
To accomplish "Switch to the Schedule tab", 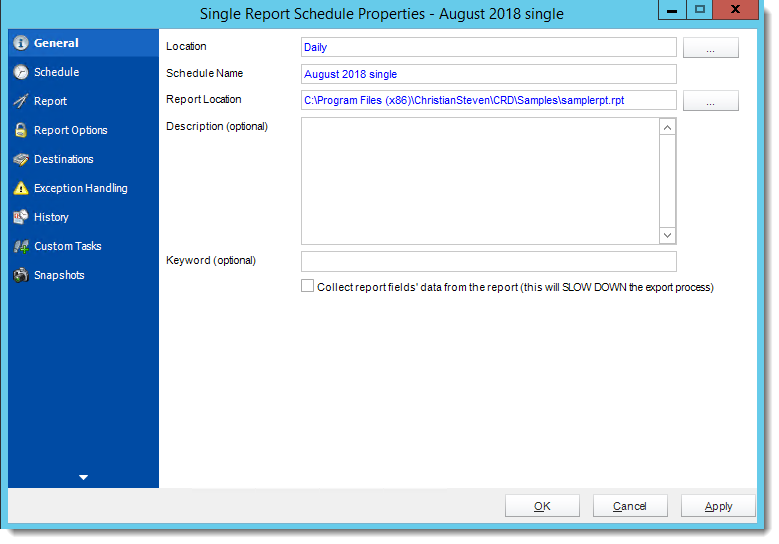I will pyautogui.click(x=83, y=72).
